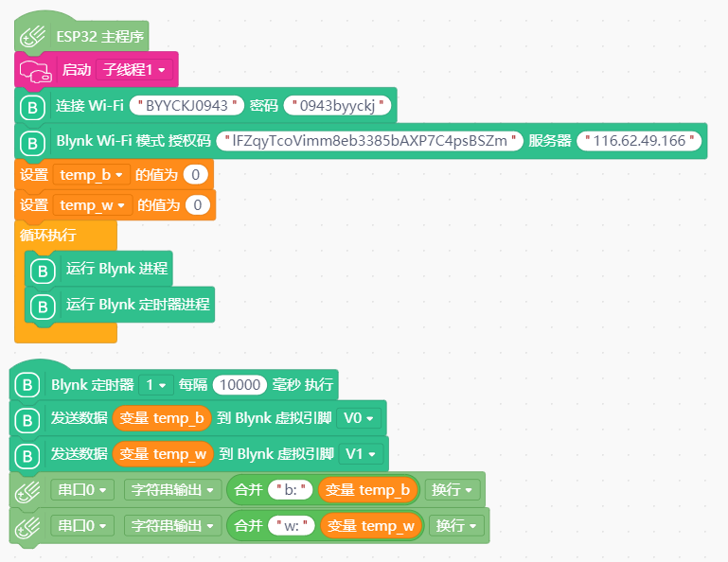728x562 pixels.
Task: Select 变量 temp_w in the V1 send block
Action: 163,454
